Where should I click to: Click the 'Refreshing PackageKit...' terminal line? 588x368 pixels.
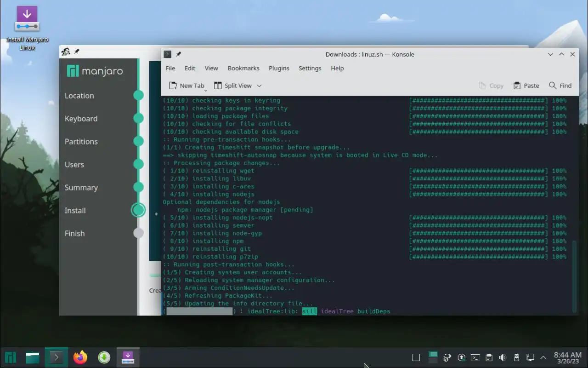click(217, 296)
